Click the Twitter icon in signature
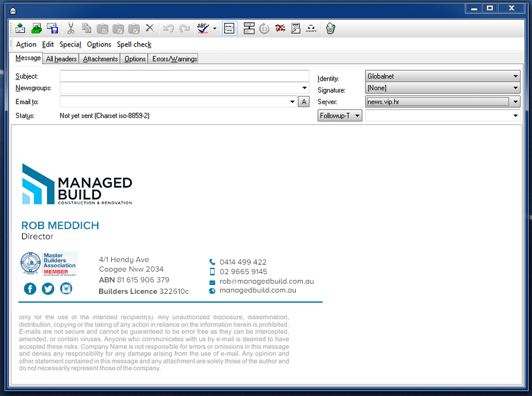 coord(48,289)
